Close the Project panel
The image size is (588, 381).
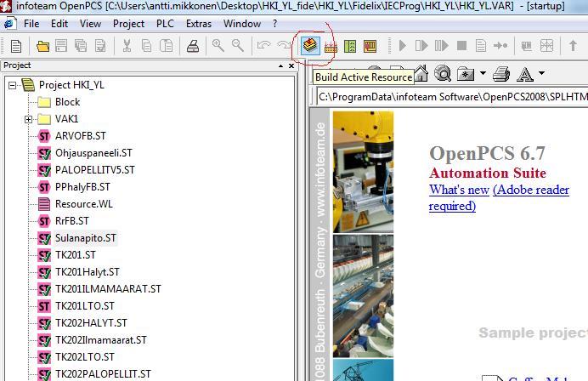291,65
